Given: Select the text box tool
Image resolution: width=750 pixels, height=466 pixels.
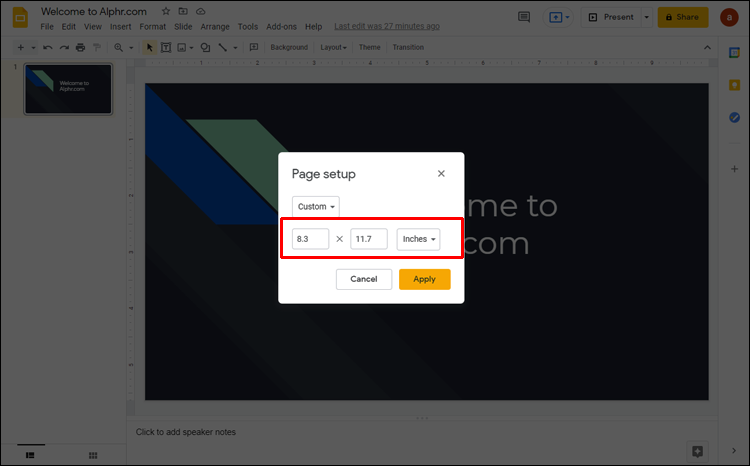Looking at the screenshot, I should (x=166, y=47).
